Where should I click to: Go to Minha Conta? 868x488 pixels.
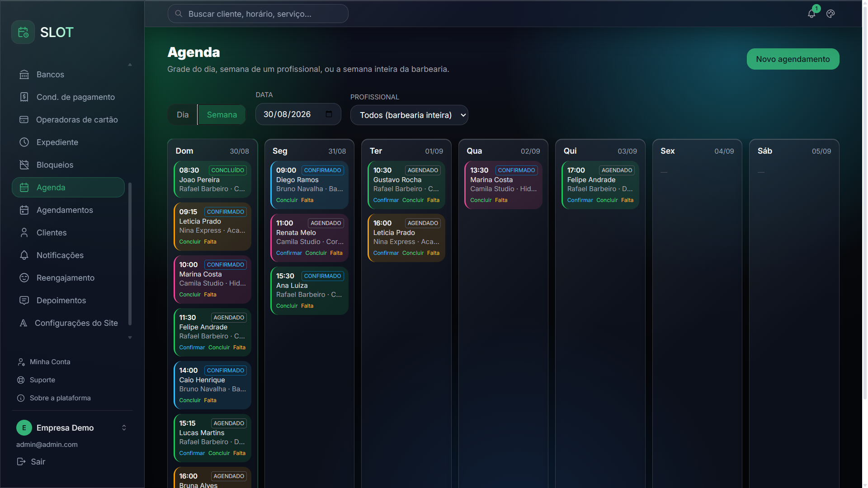(x=50, y=362)
